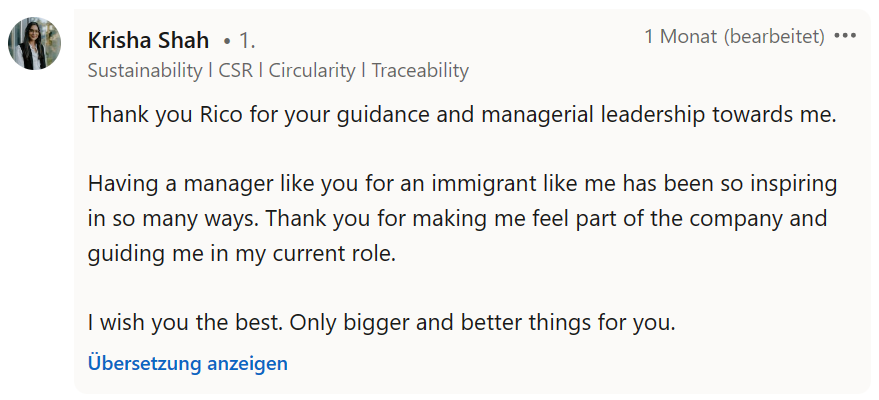This screenshot has height=400, width=879.
Task: Click CSR in the headline
Action: tap(235, 71)
